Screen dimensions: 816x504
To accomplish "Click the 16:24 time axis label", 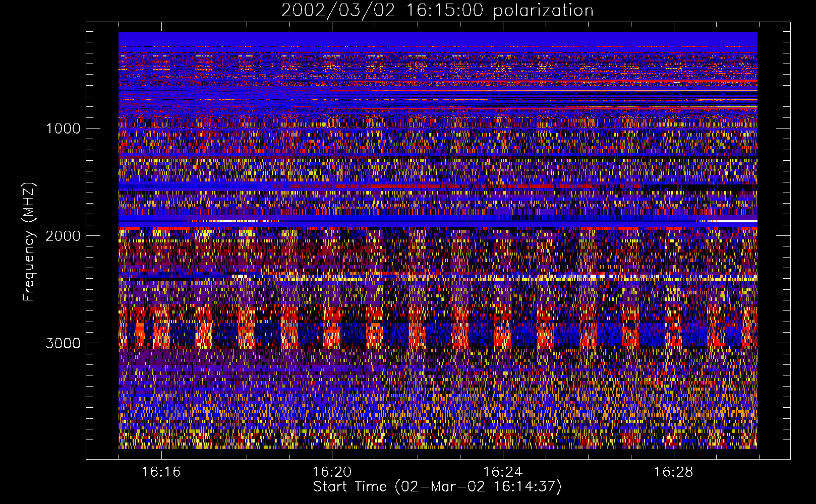I will tap(503, 472).
